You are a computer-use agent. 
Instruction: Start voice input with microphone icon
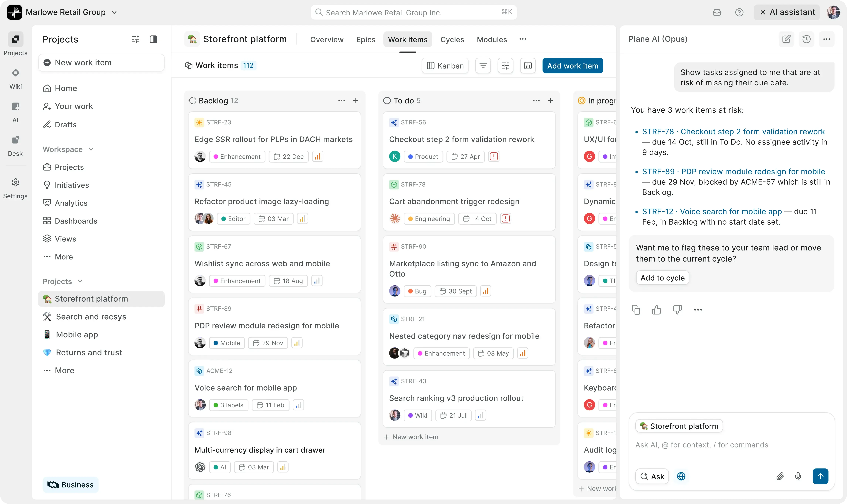(x=798, y=476)
